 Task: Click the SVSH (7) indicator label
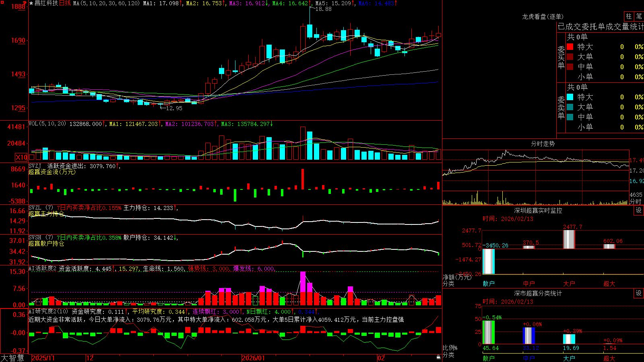(41, 238)
